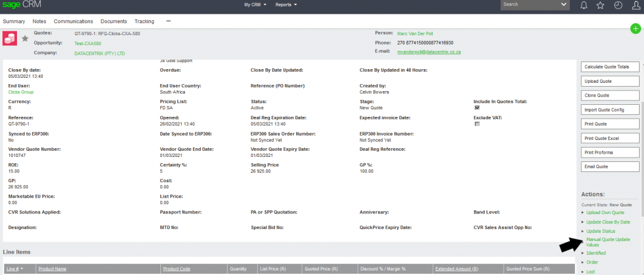Toggle Include In Quotes Total checkbox

click(x=477, y=107)
